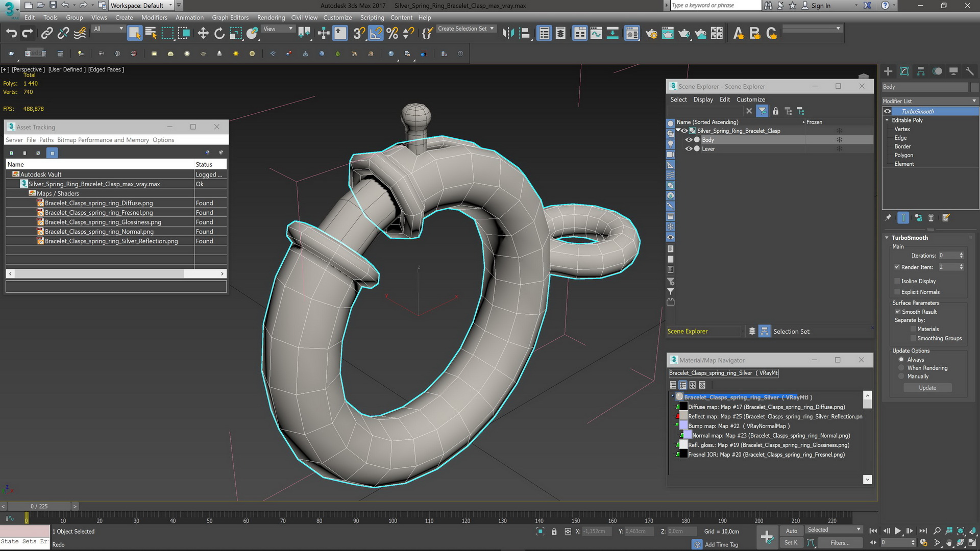Hide the Lever object eye icon
This screenshot has width=980, height=551.
[689, 149]
